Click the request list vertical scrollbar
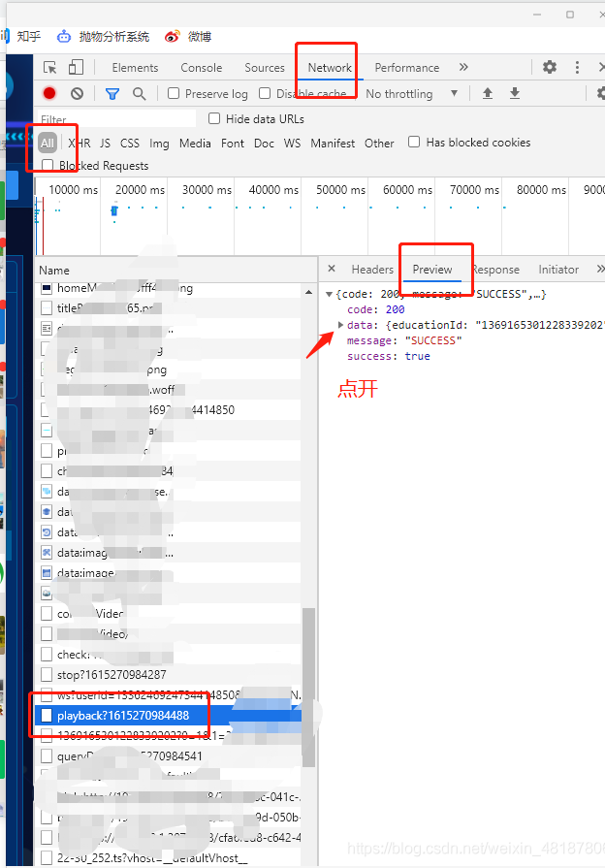Screen dimensions: 605x868 [309, 687]
